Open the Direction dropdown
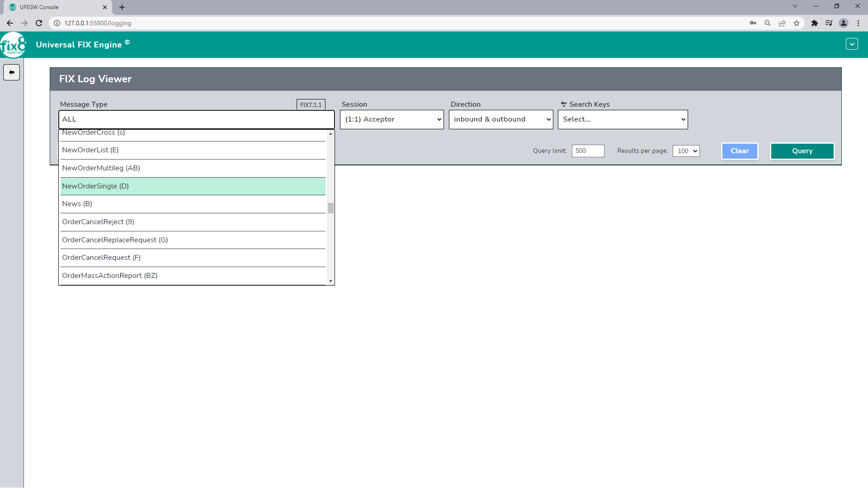Screen dimensions: 868x489 click(x=501, y=119)
